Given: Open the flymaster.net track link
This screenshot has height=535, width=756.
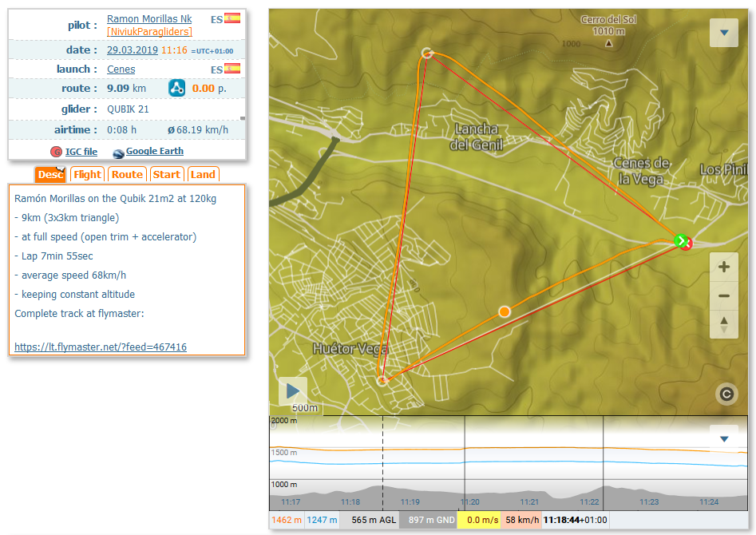Looking at the screenshot, I should [x=101, y=347].
